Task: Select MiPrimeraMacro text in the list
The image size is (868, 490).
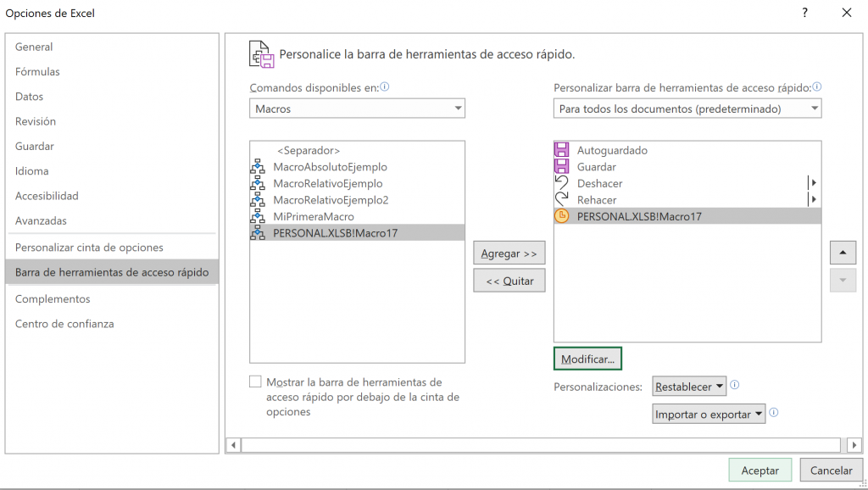Action: (x=314, y=216)
